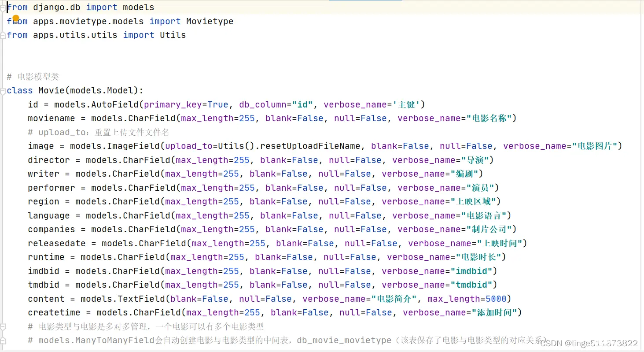Image resolution: width=644 pixels, height=352 pixels.
Task: Click the class name 'Movie'
Action: click(x=52, y=91)
